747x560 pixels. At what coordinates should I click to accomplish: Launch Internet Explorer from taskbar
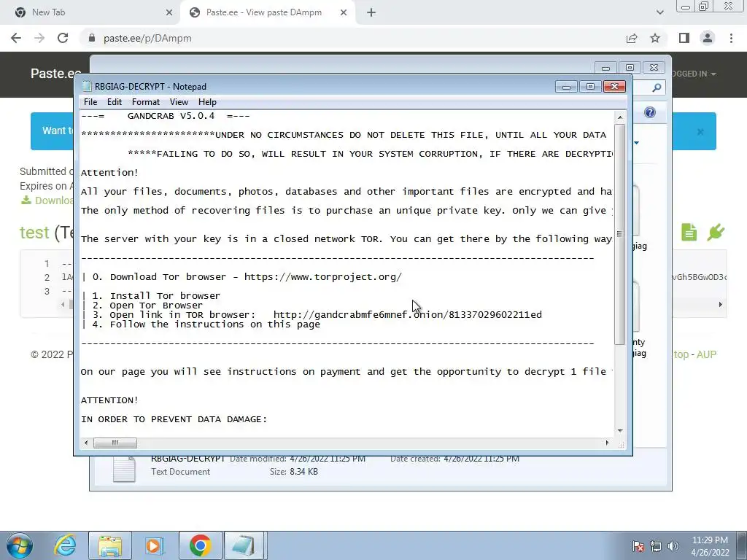(x=65, y=545)
